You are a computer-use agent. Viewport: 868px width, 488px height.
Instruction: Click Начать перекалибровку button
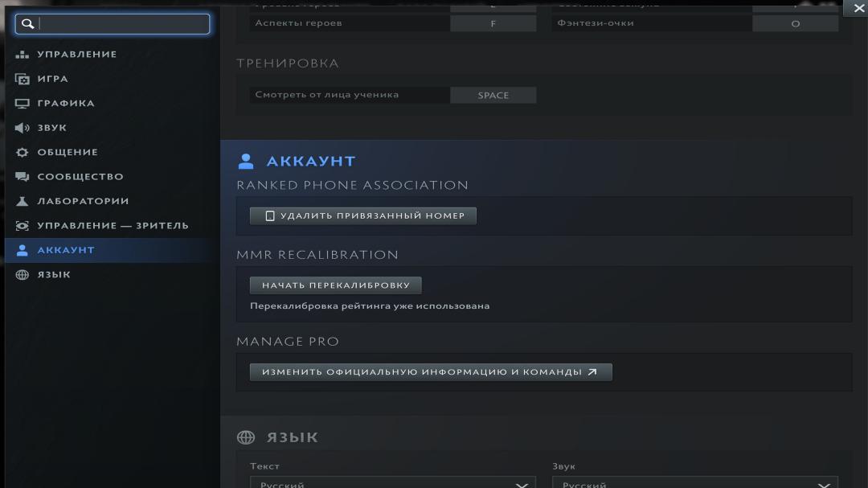pyautogui.click(x=335, y=285)
